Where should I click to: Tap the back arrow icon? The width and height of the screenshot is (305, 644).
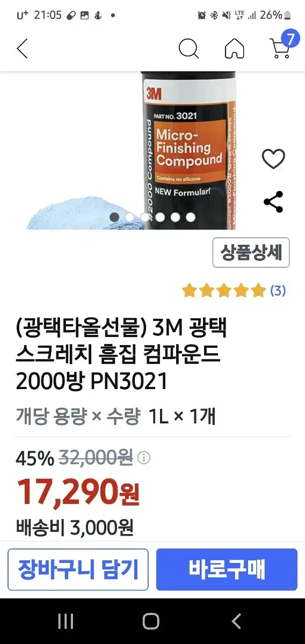[x=22, y=48]
